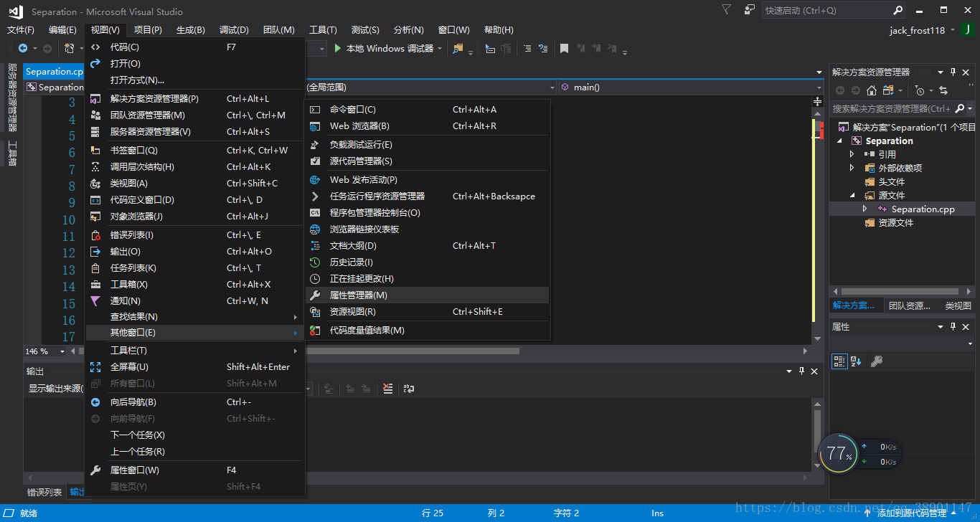Switch to the 团队资源... tab
This screenshot has width=980, height=522.
pos(910,305)
